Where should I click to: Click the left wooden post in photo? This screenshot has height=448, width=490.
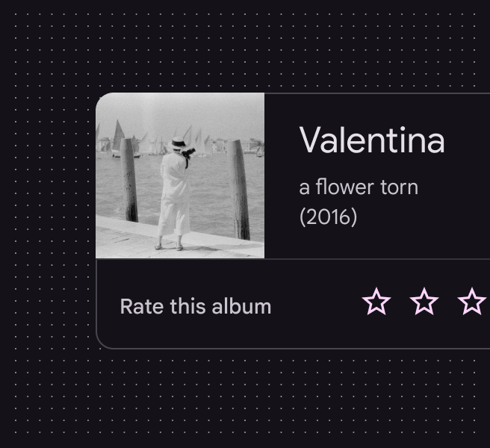click(x=130, y=179)
